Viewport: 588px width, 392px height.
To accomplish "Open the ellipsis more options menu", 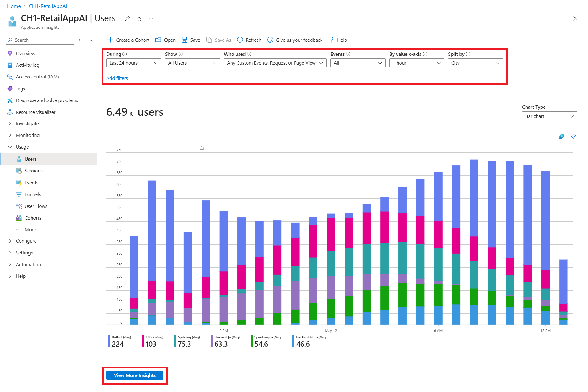I will (151, 19).
